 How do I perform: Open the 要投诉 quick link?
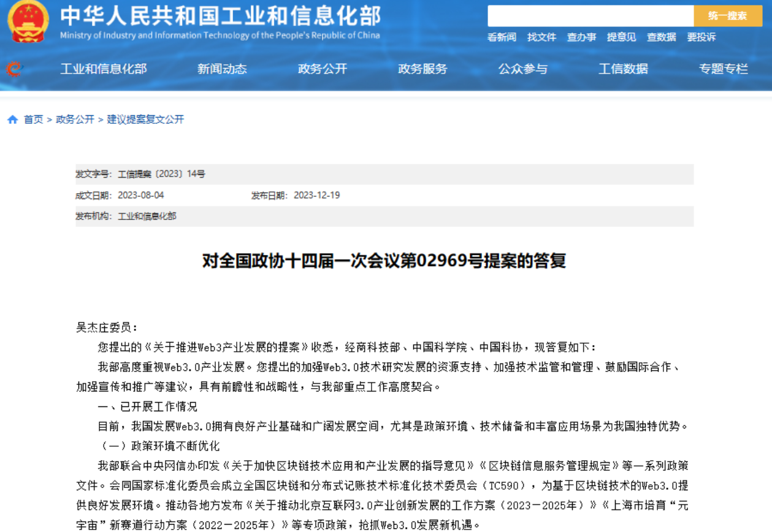(701, 37)
